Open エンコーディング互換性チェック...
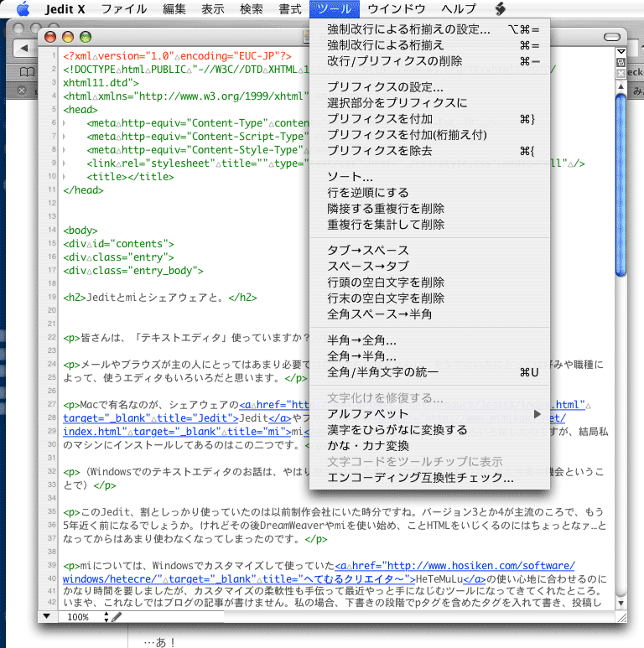644x648 pixels. 430,478
